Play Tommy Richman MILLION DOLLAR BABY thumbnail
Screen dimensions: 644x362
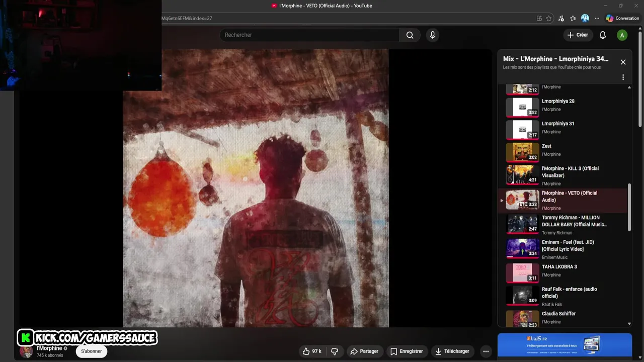point(522,224)
